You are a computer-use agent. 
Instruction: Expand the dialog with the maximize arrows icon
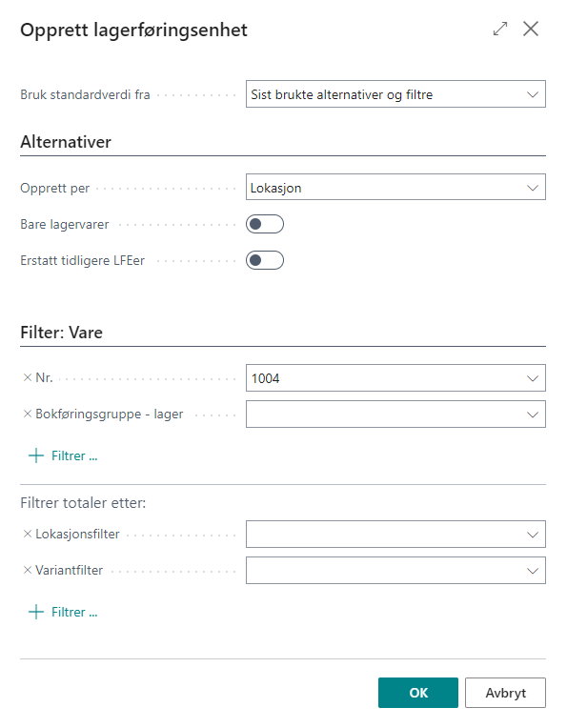pos(500,29)
